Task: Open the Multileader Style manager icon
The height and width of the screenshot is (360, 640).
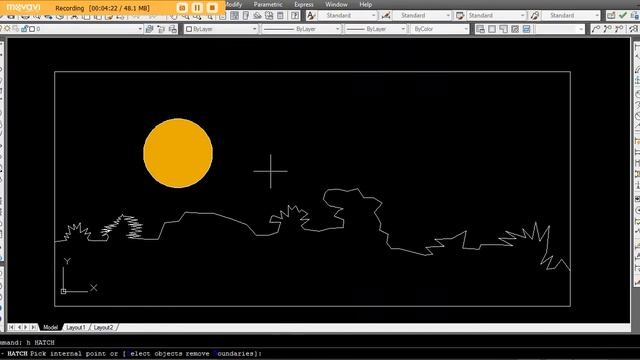Action: click(x=534, y=16)
